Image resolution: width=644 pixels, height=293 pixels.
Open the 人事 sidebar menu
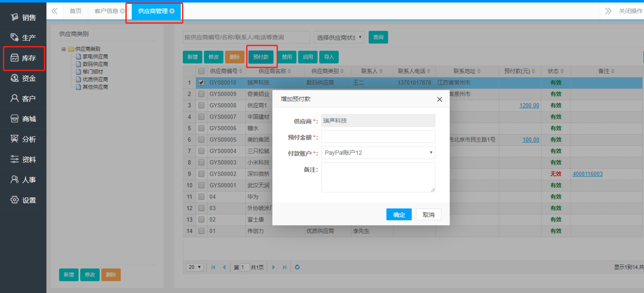23,180
